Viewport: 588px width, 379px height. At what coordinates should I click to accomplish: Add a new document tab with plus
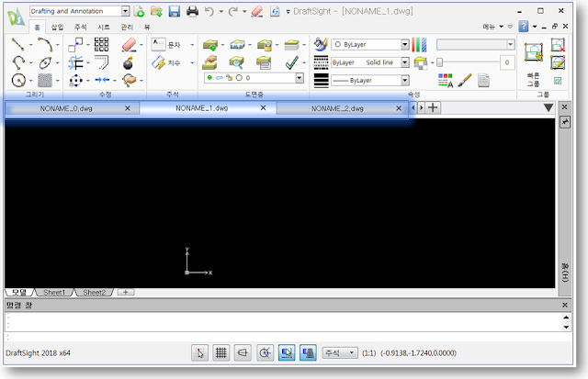pos(433,108)
